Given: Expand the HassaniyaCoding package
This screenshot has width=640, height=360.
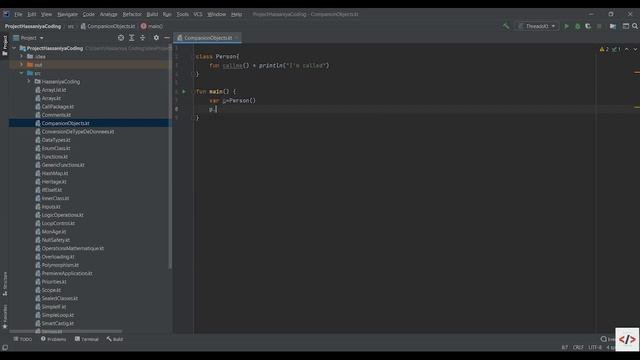Looking at the screenshot, I should click(x=29, y=81).
